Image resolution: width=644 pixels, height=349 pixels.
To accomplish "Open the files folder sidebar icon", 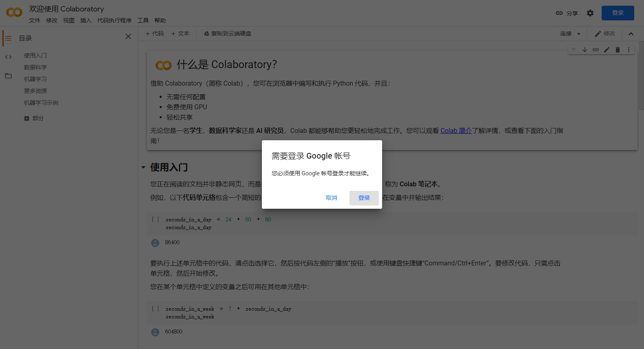I will (x=8, y=76).
